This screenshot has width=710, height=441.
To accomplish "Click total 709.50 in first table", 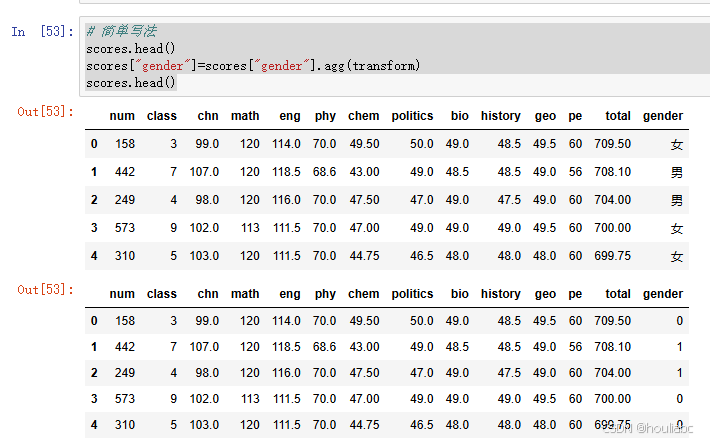I will 612,144.
